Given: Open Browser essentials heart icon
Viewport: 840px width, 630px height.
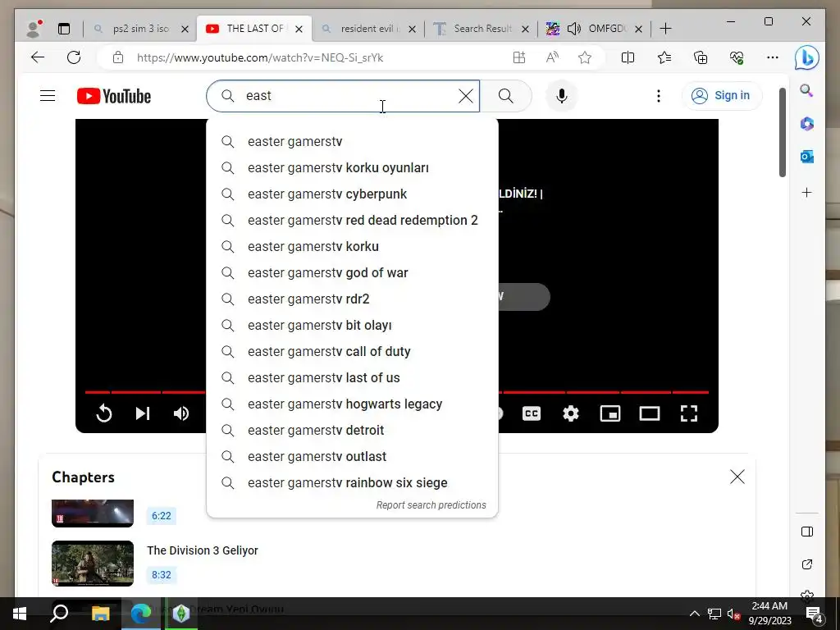Looking at the screenshot, I should pyautogui.click(x=737, y=57).
